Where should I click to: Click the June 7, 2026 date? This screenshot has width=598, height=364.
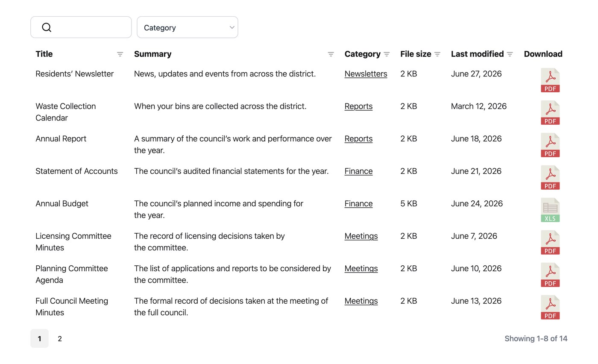coord(474,236)
